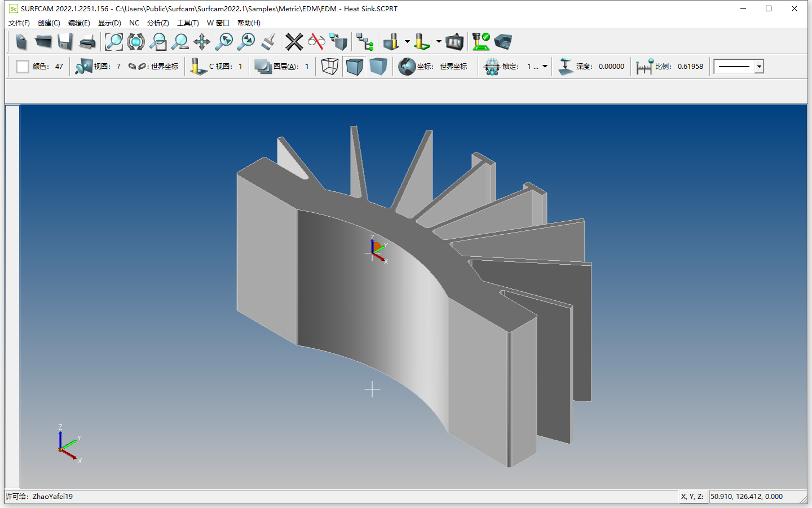
Task: Click the crossed-out glasses hide icon
Action: click(x=316, y=42)
